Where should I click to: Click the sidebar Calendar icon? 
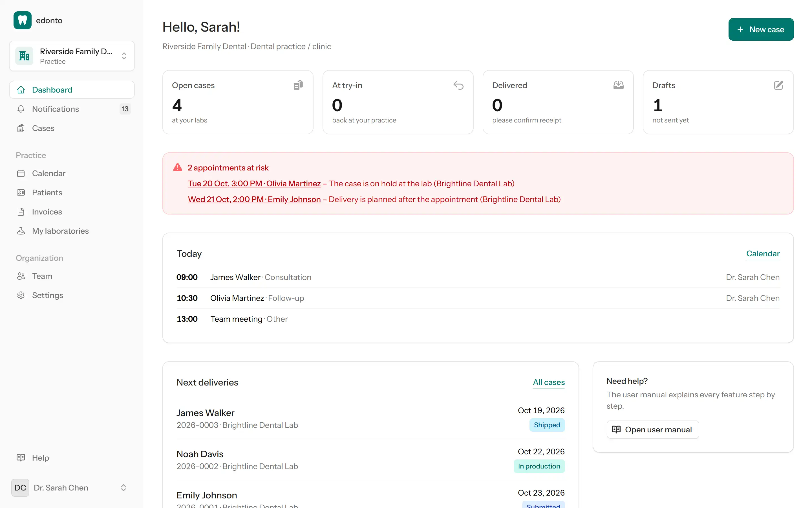(x=21, y=173)
